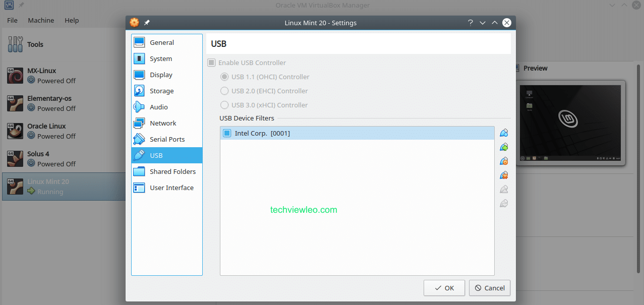
Task: Dismiss the dialog with Cancel
Action: coord(489,287)
